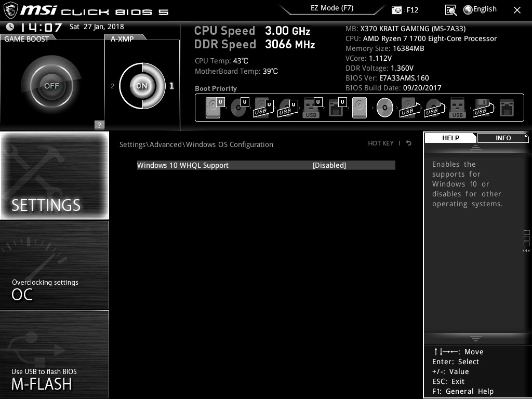Select the legacy hard disk boot icon
This screenshot has height=399, width=532.
click(360, 108)
